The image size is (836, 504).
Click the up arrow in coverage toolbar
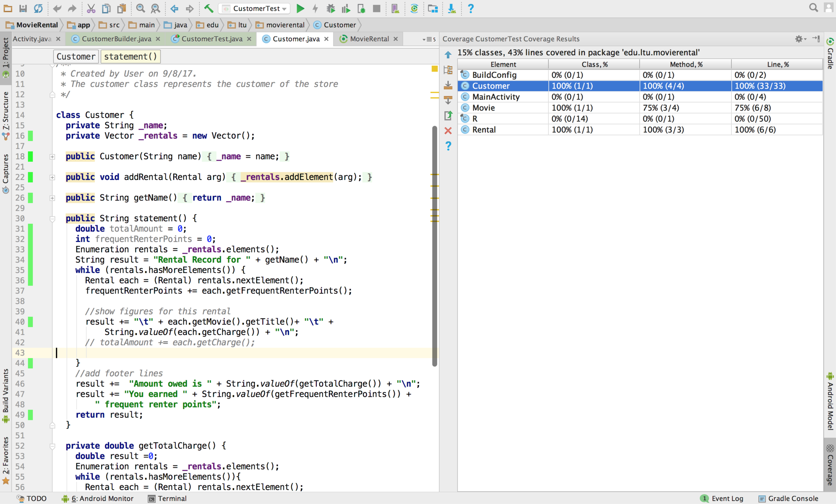(x=448, y=55)
